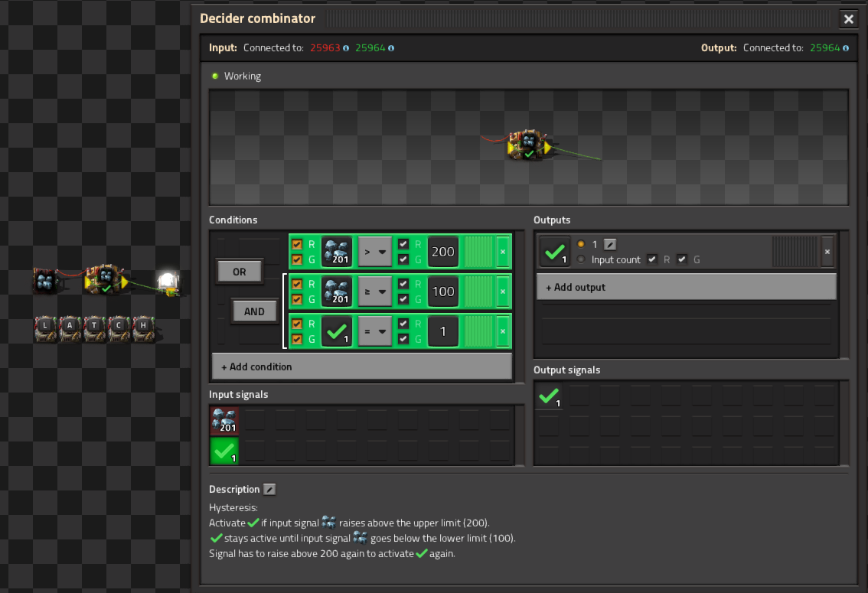The height and width of the screenshot is (593, 868).
Task: Delete the first condition with its X
Action: click(x=503, y=252)
